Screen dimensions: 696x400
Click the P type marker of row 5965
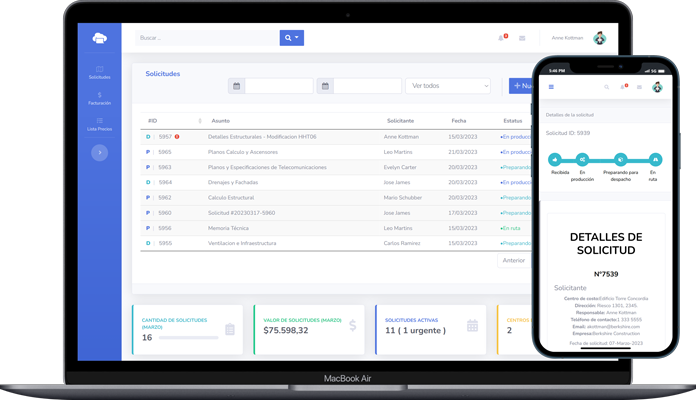tap(148, 152)
